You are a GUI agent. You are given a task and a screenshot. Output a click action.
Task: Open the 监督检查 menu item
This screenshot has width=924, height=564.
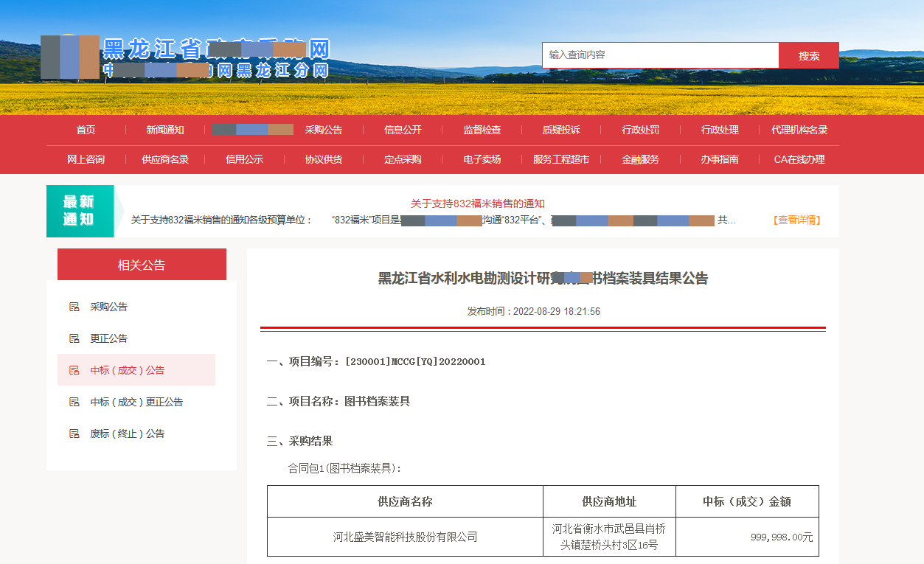pyautogui.click(x=482, y=130)
